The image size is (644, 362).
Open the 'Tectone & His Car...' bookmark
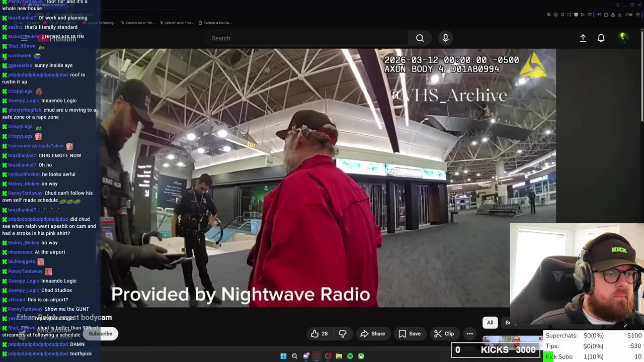[x=215, y=23]
